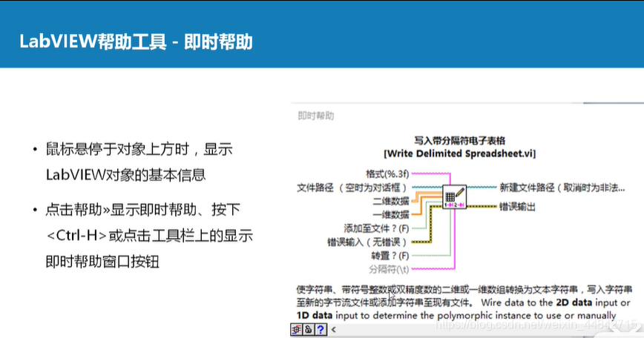
Task: Click the Write Delimited Spreadsheet VI icon
Action: (454, 197)
